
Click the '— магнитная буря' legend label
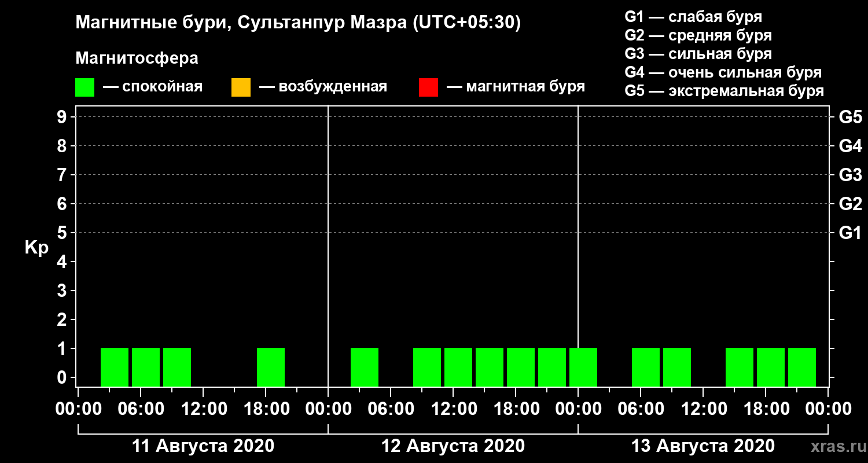coord(516,87)
